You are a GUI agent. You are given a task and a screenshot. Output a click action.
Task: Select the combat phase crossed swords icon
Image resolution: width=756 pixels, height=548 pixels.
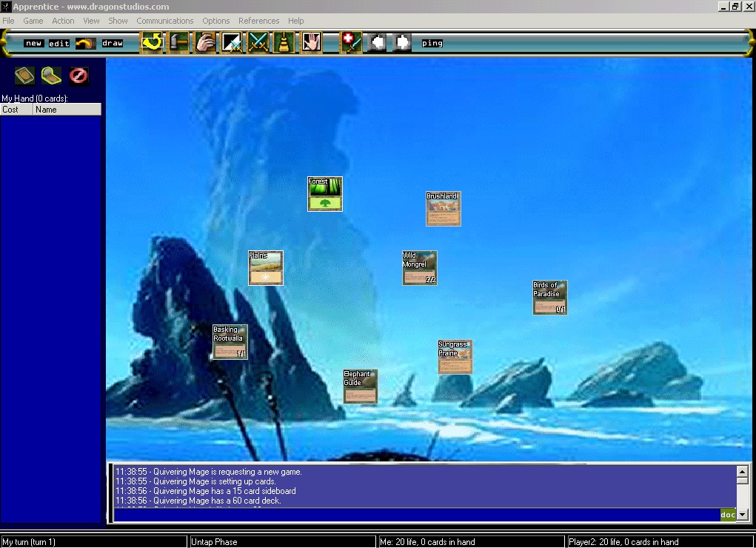point(259,42)
